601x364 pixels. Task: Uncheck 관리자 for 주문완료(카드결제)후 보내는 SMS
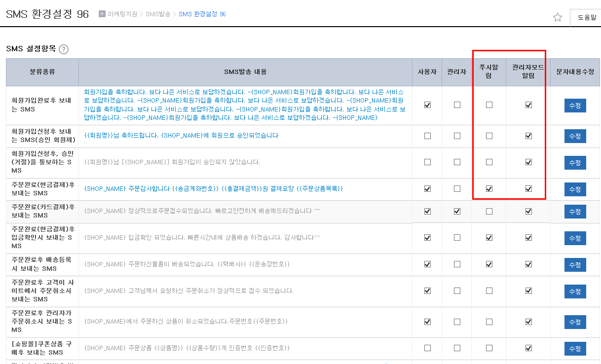(457, 212)
